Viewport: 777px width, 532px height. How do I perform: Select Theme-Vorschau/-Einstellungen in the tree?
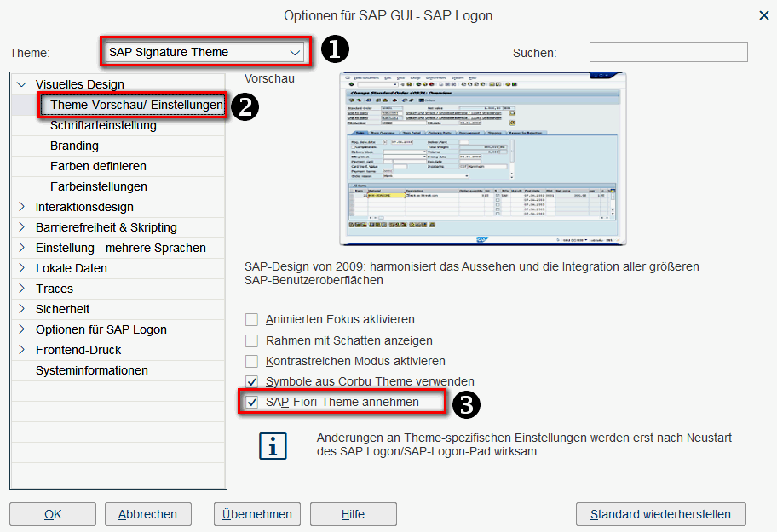click(x=136, y=105)
